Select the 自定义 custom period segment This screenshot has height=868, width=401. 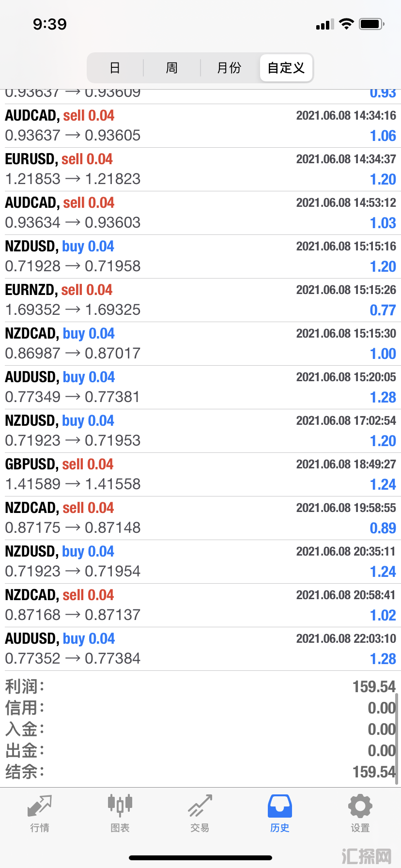pyautogui.click(x=286, y=68)
